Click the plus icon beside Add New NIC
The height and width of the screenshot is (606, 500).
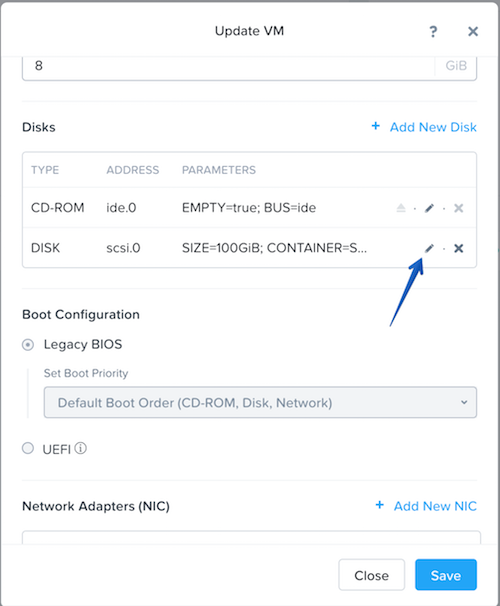coord(380,505)
